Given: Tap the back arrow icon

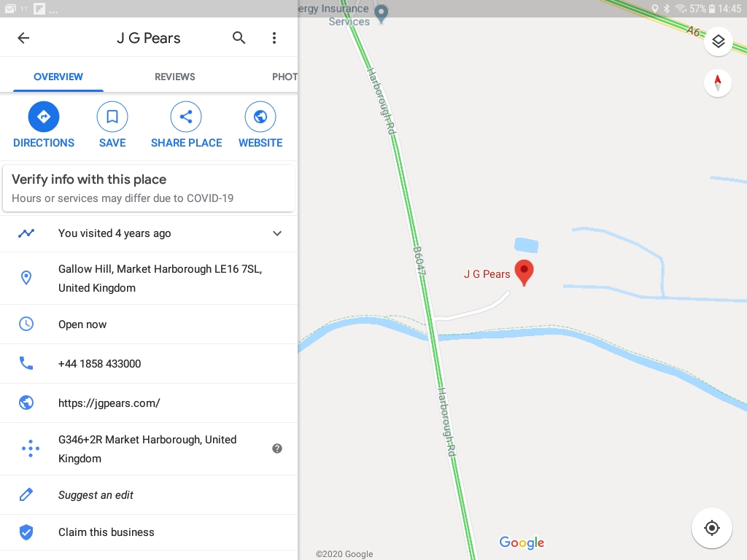Looking at the screenshot, I should 23,38.
